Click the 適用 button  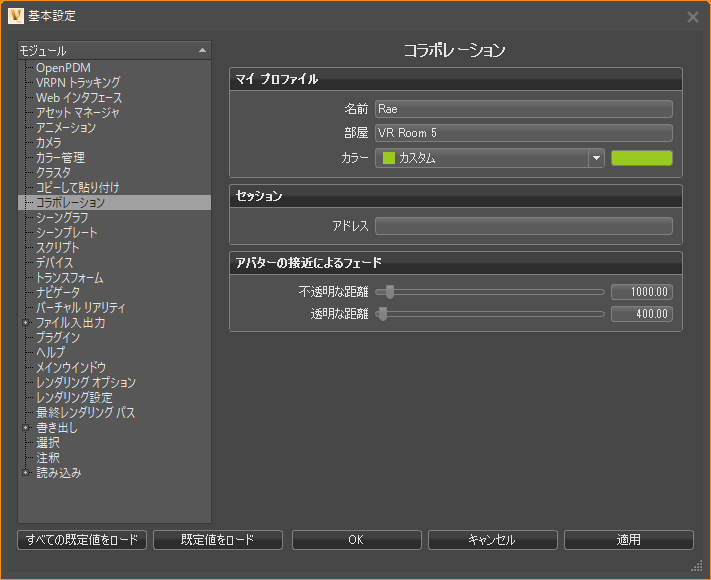628,540
